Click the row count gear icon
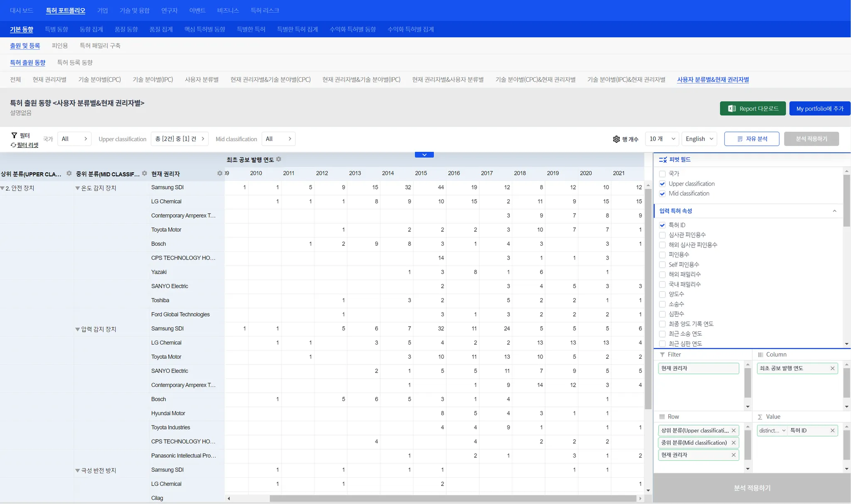 coord(616,139)
